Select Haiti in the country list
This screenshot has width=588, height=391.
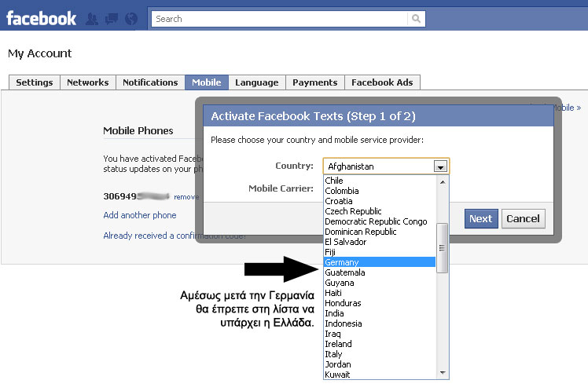380,293
